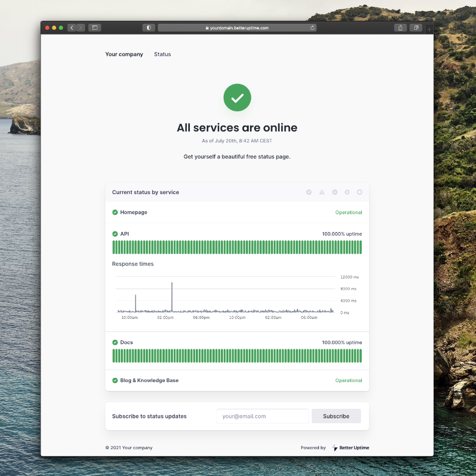Image resolution: width=476 pixels, height=476 pixels.
Task: Click the maintenance gear legend icon
Action: (347, 192)
